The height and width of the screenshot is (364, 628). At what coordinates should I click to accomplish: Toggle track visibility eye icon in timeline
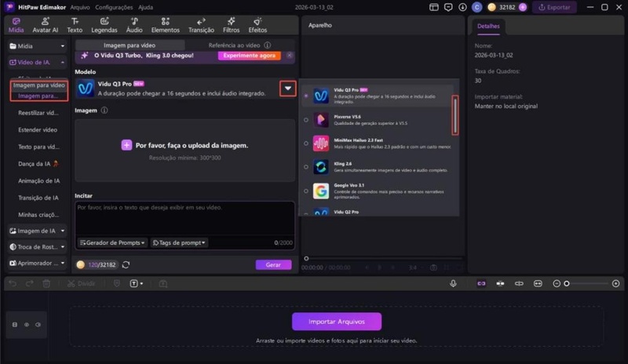click(x=27, y=325)
